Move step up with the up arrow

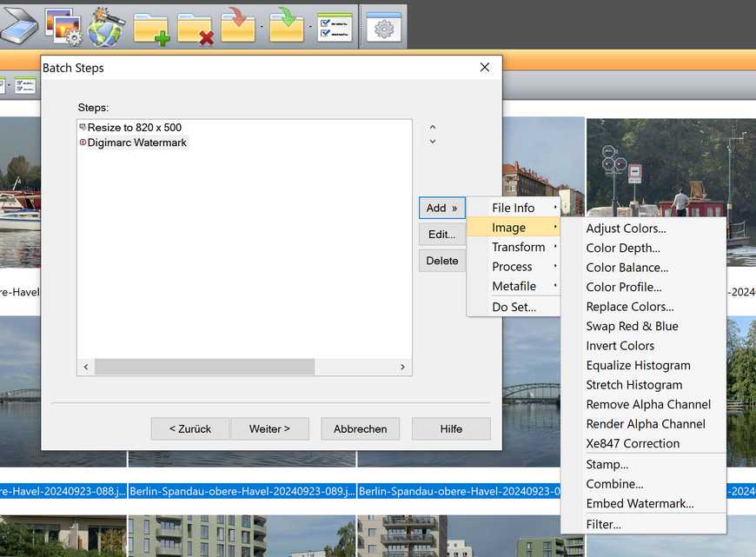tap(433, 127)
